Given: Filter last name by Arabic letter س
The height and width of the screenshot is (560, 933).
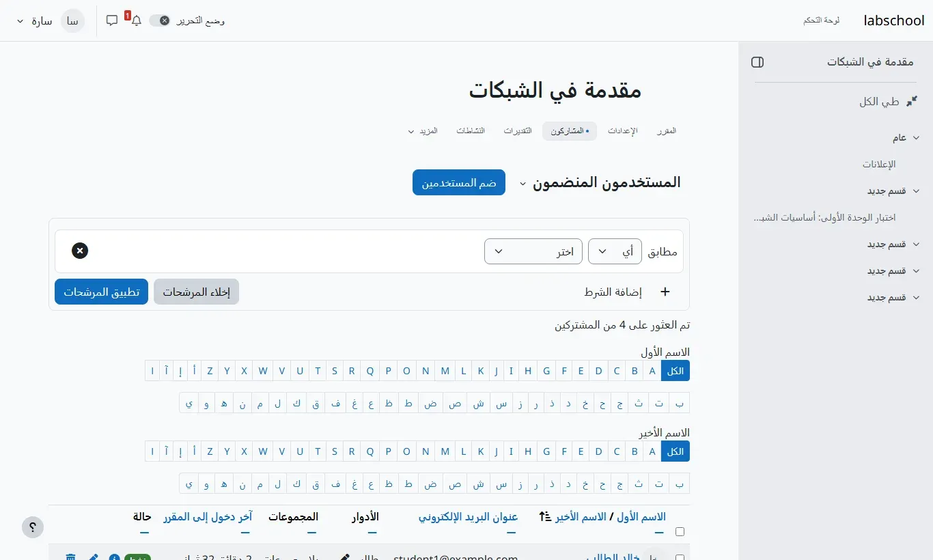Looking at the screenshot, I should (502, 484).
